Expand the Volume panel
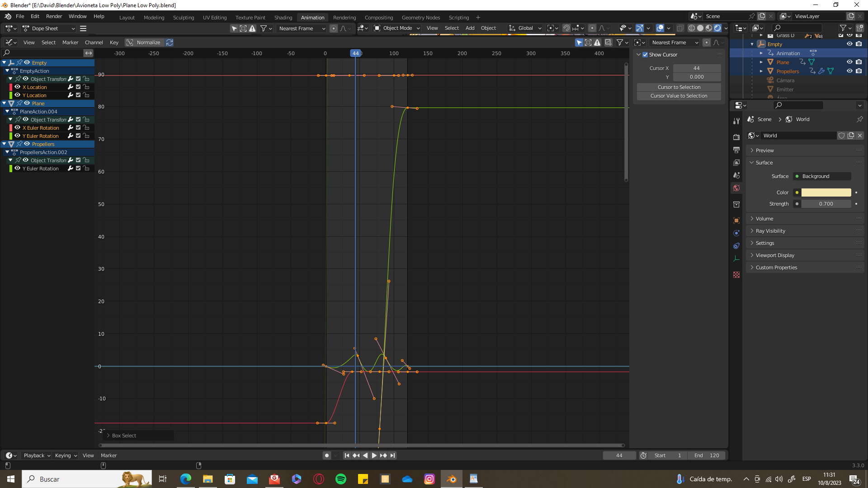This screenshot has height=488, width=868. point(764,219)
